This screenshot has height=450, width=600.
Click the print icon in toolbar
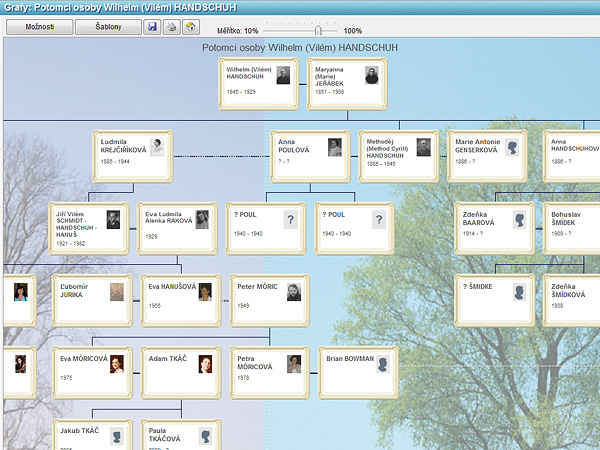coord(172,27)
